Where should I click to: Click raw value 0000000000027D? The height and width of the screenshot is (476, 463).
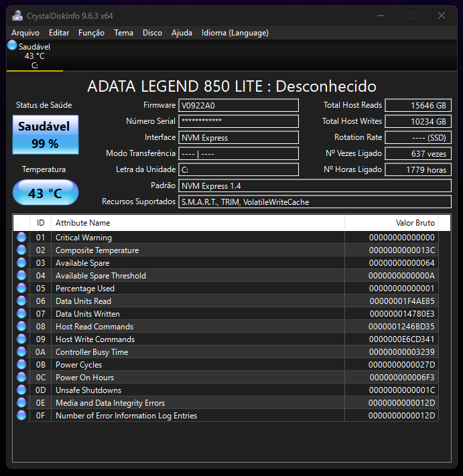coord(401,365)
